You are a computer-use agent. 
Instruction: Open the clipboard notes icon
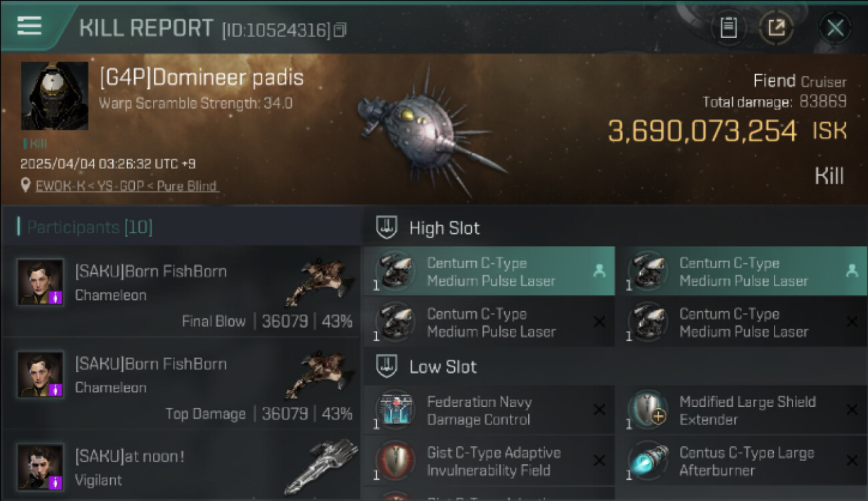728,28
